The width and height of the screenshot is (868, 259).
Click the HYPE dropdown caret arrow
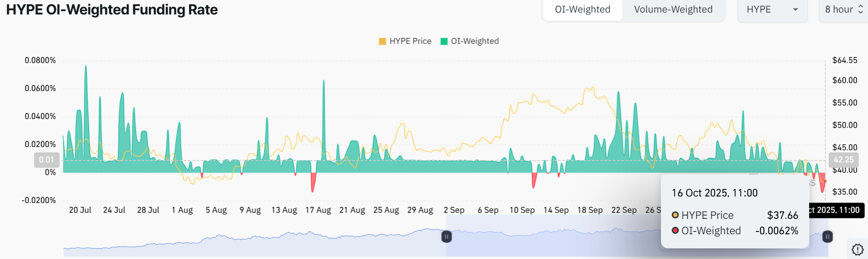[796, 10]
